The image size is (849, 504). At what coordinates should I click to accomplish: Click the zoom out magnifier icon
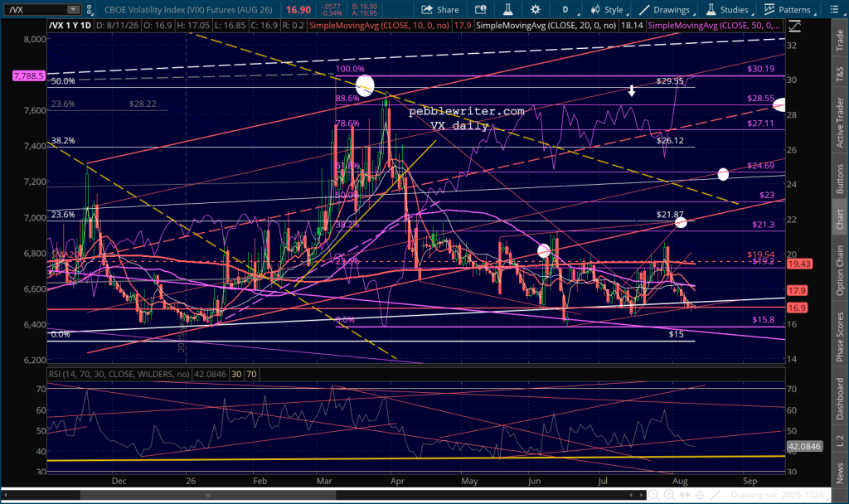[654, 495]
